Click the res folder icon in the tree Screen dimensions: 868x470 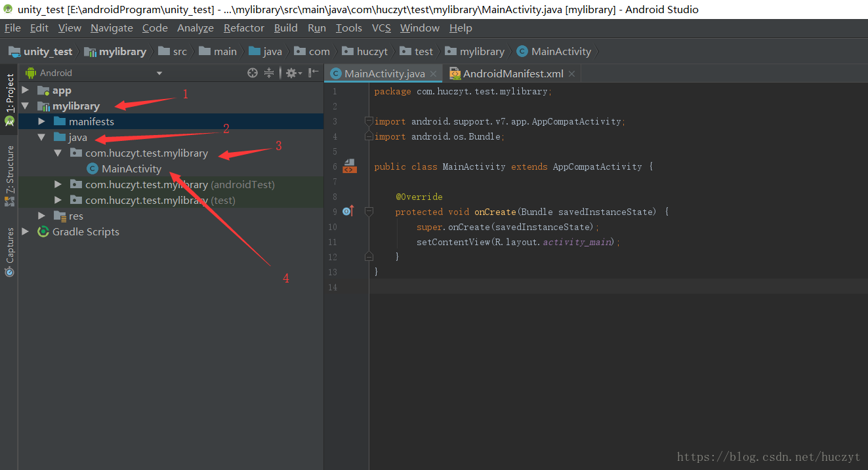coord(60,216)
